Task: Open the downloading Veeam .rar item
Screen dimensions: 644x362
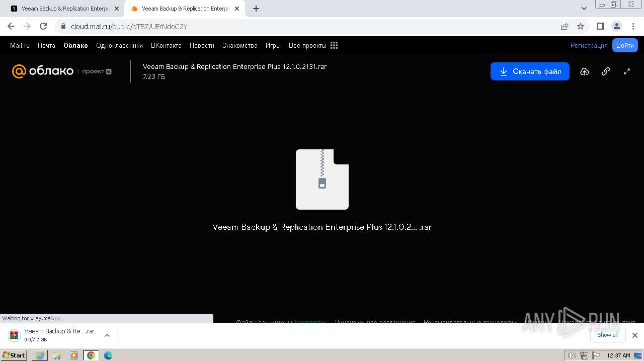Action: [x=52, y=335]
